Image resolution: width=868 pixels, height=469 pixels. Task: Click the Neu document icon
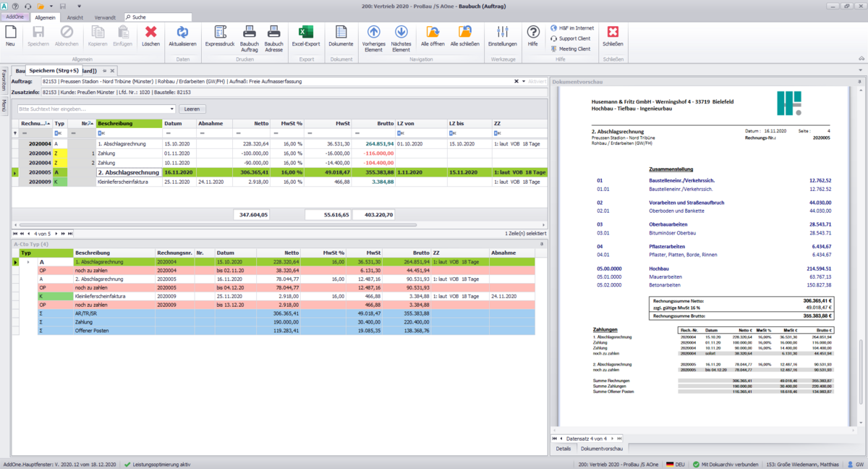[10, 35]
